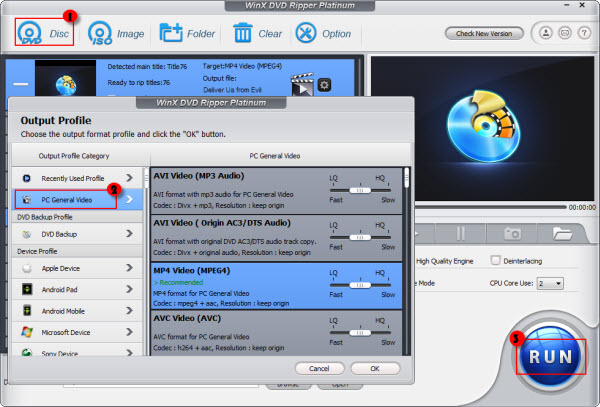Image resolution: width=600 pixels, height=407 pixels.
Task: Expand Android Mobile chevron
Action: coord(130,311)
